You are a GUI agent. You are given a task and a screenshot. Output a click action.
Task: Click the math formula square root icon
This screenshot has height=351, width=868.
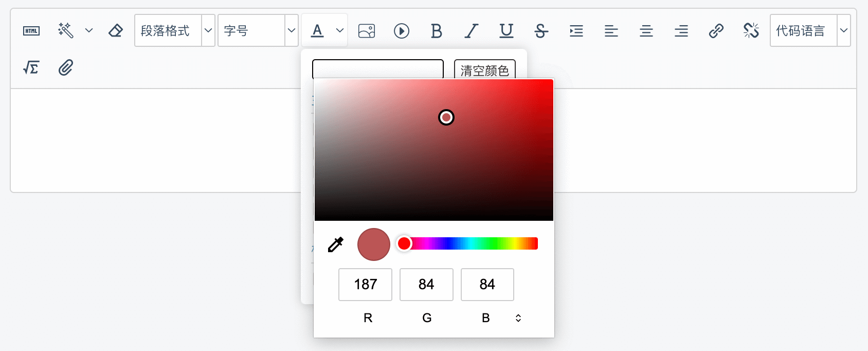pyautogui.click(x=31, y=67)
